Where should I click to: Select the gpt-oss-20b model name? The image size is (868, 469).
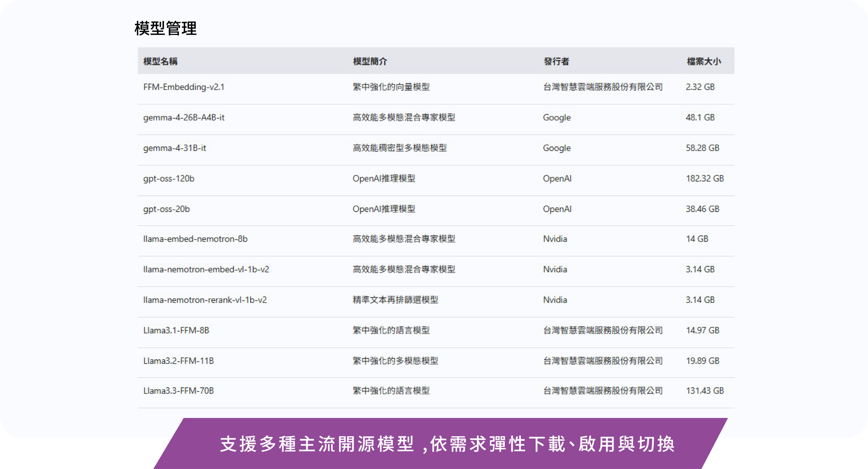166,209
